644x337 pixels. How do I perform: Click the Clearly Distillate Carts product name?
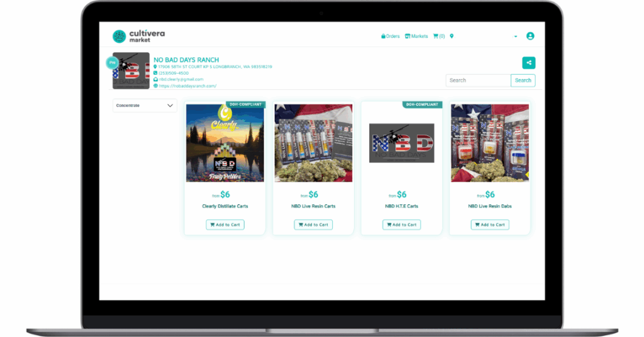pyautogui.click(x=225, y=206)
